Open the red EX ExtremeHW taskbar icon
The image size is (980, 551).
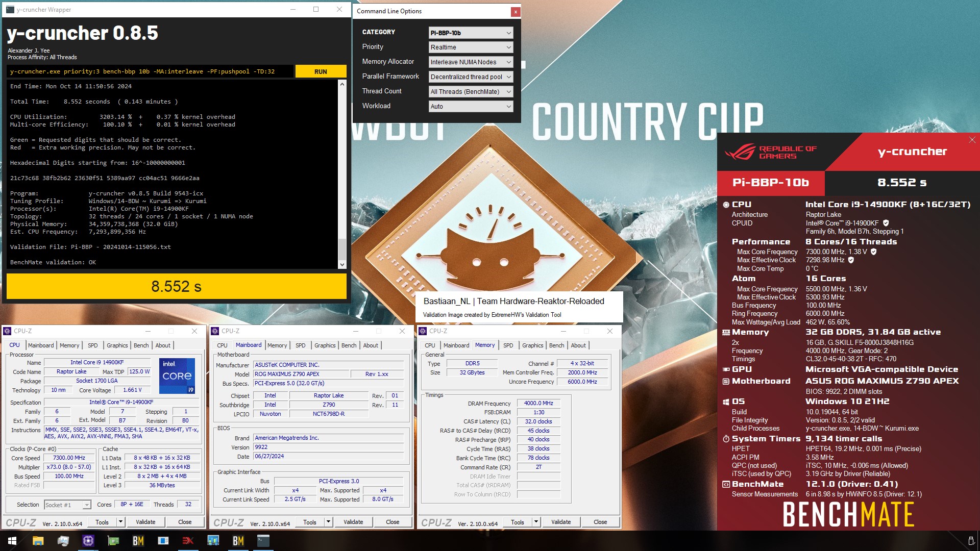[188, 541]
